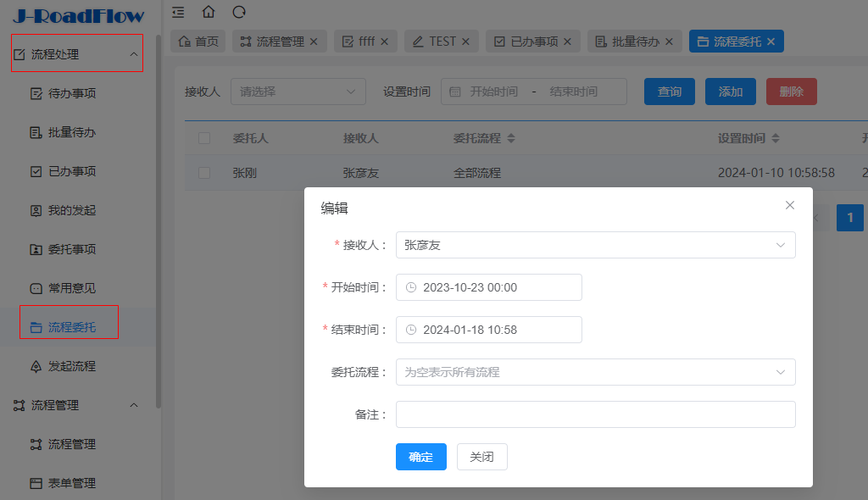Close the 流程委托 tab
868x500 pixels.
tap(771, 42)
